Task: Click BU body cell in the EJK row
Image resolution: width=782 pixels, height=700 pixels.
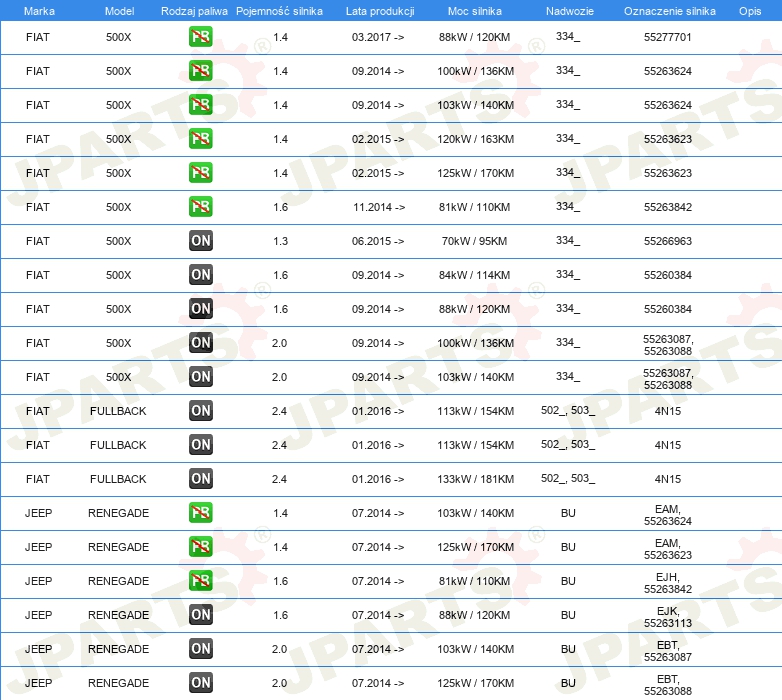Action: coord(568,615)
